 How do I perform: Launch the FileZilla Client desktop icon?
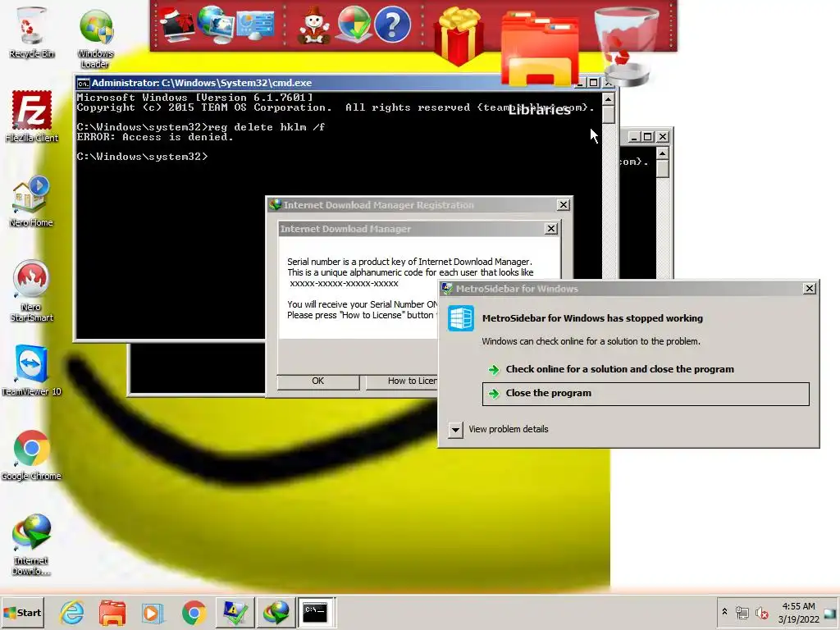[32, 116]
